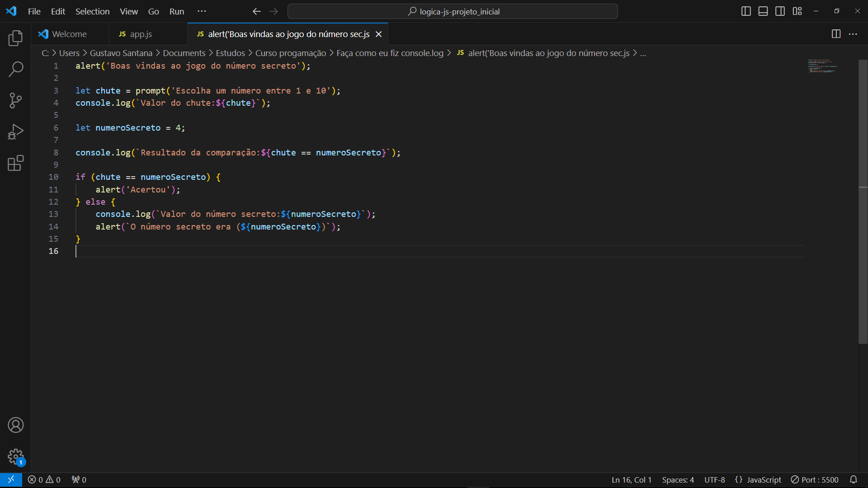Image resolution: width=868 pixels, height=488 pixels.
Task: Open Run and Debug view
Action: 15,132
